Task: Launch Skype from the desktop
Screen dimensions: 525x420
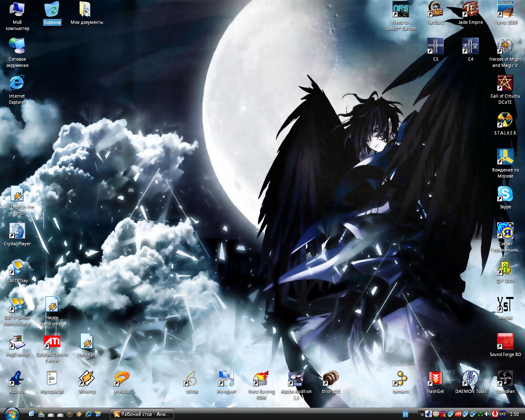Action: click(505, 198)
